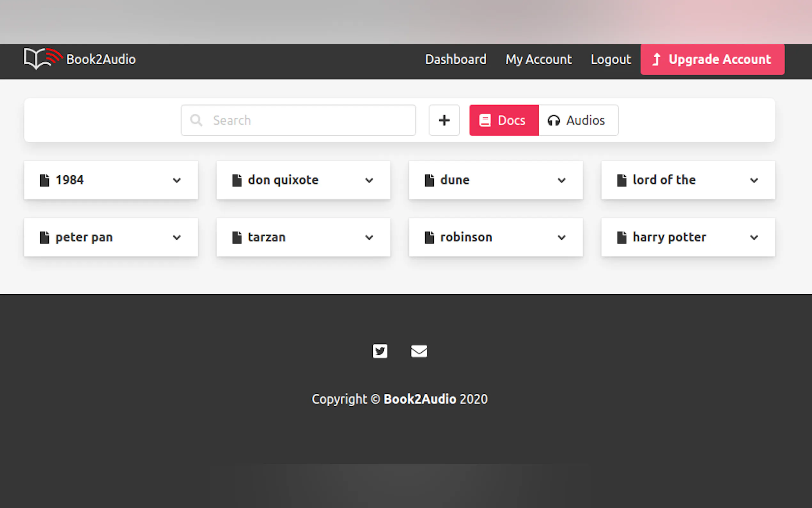Switch view to Docs

point(504,120)
